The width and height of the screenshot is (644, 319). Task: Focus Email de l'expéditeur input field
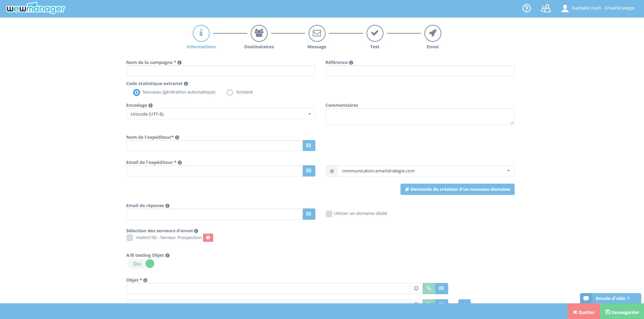[215, 171]
